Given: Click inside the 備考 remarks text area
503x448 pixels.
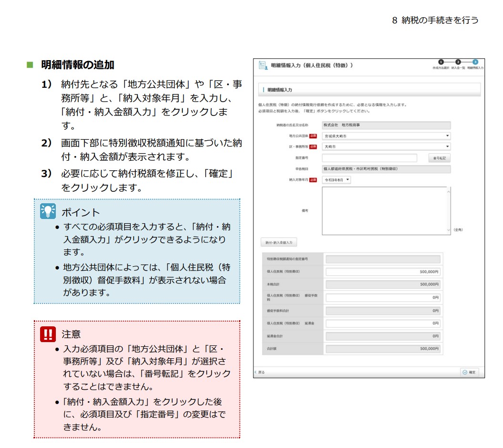Looking at the screenshot, I should click(384, 210).
